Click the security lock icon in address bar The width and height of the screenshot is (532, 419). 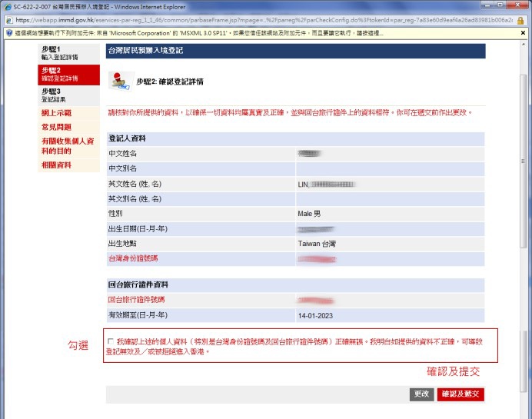(x=520, y=20)
